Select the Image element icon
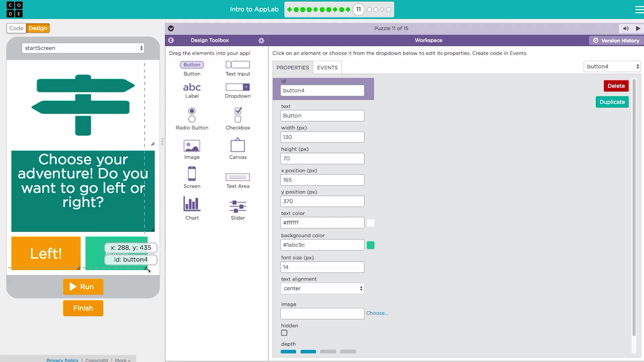Viewport: 644px width, 362px height. click(192, 146)
